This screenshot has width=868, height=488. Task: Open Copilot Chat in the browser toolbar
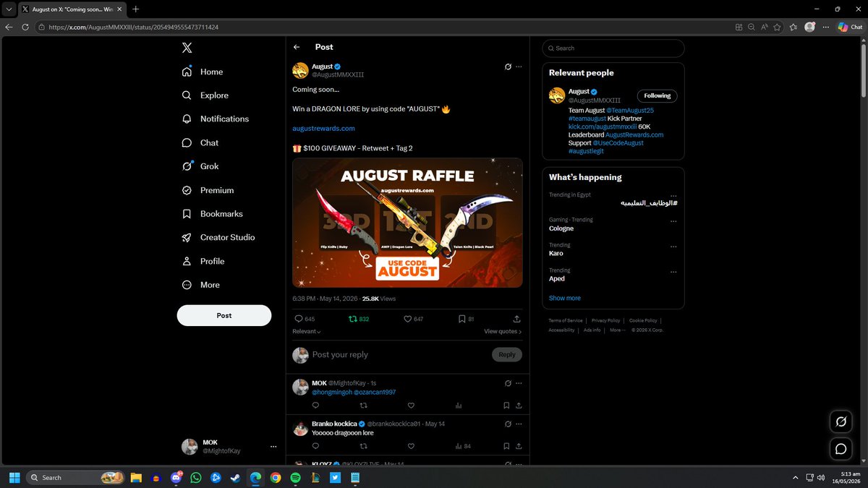(x=850, y=27)
